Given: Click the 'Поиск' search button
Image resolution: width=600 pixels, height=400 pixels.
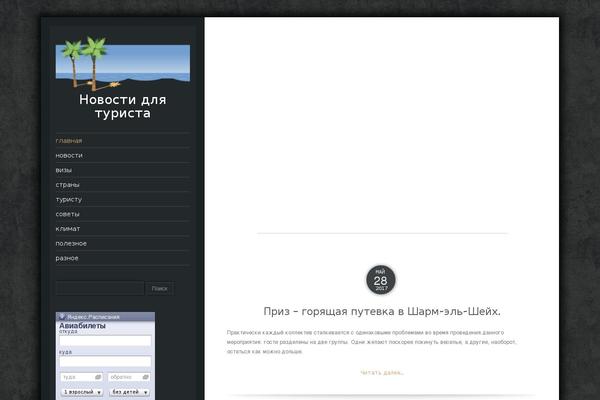Looking at the screenshot, I should pos(160,289).
